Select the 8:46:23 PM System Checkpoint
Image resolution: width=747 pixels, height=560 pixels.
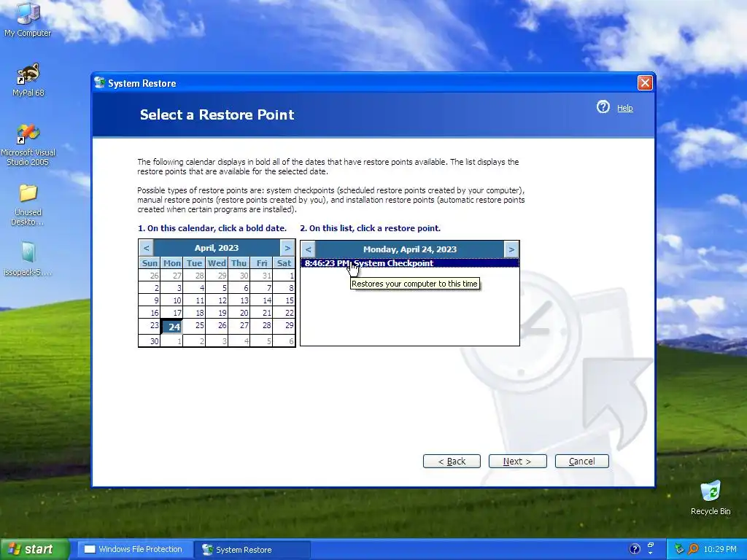(x=409, y=262)
